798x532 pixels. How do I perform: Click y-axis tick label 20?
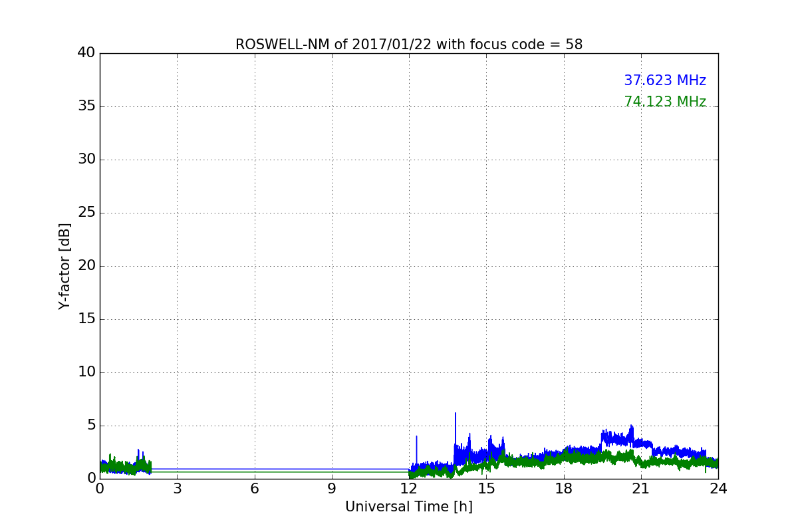pyautogui.click(x=86, y=266)
